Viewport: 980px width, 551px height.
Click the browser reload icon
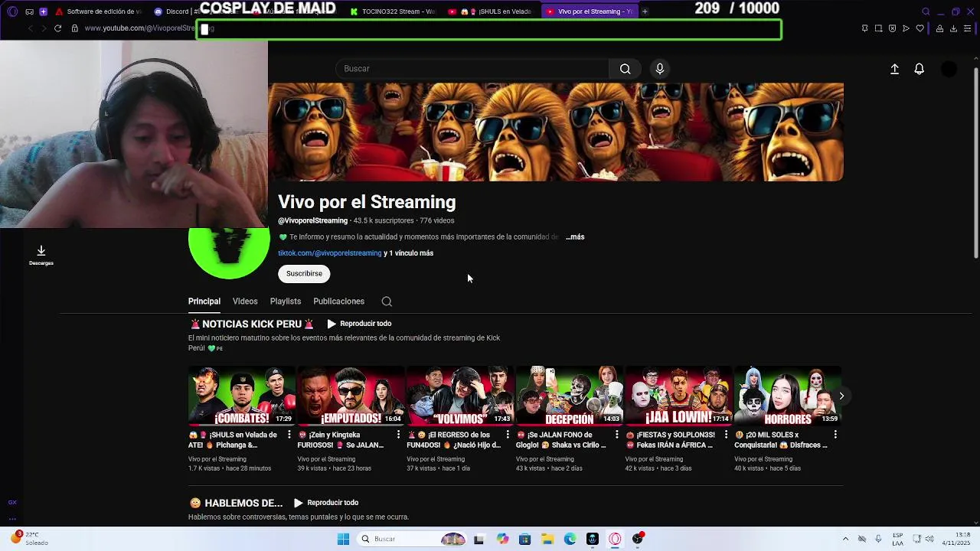(x=57, y=28)
